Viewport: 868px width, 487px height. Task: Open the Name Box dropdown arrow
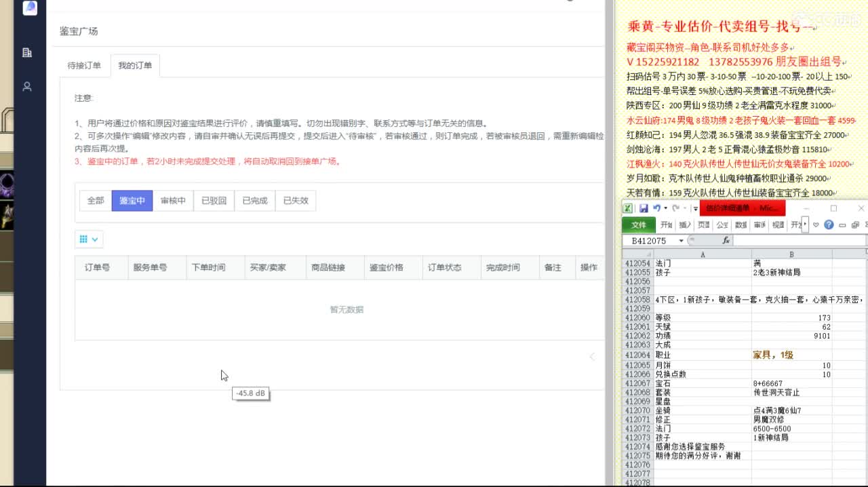(680, 241)
